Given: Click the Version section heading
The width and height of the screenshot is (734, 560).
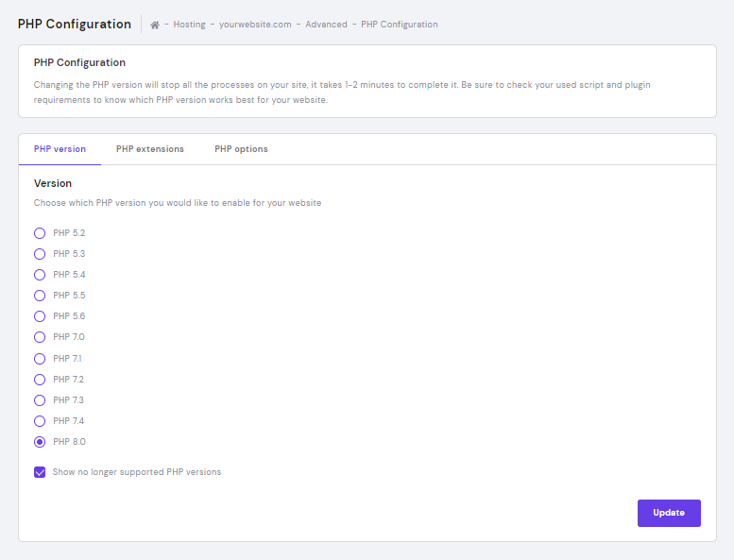Looking at the screenshot, I should (x=53, y=183).
